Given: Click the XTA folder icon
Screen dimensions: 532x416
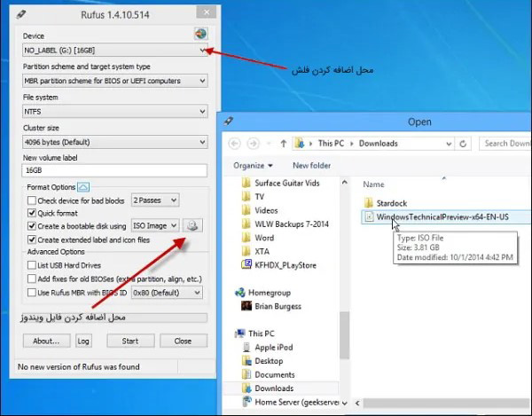Looking at the screenshot, I should [246, 251].
